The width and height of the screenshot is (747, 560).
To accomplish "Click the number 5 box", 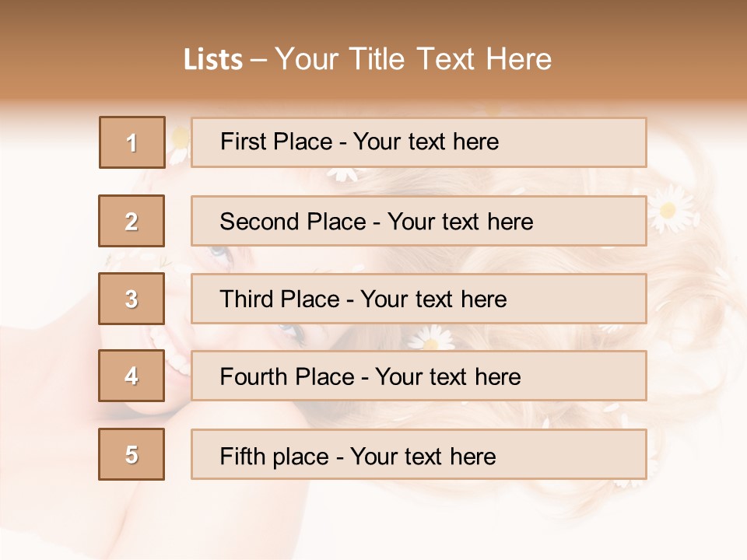I will tap(132, 453).
